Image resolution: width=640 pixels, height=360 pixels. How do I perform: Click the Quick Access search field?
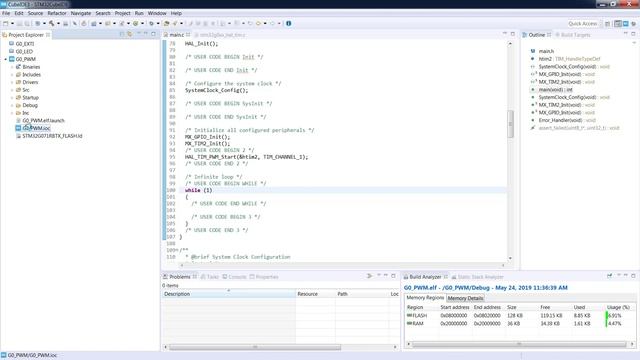pos(582,24)
